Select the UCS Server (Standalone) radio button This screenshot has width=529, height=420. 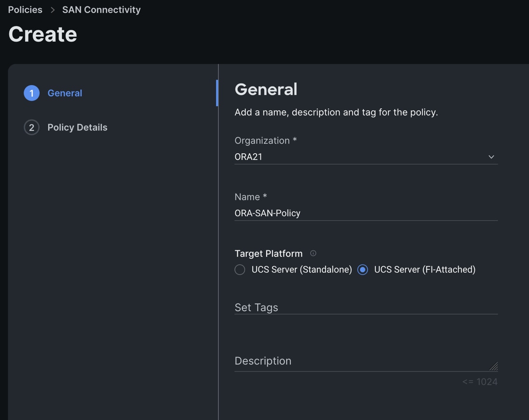(x=240, y=270)
